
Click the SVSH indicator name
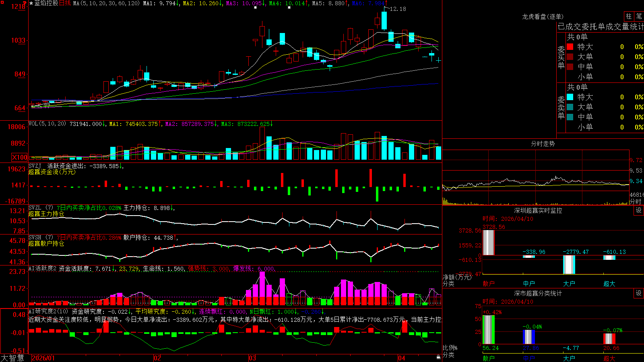(35, 237)
